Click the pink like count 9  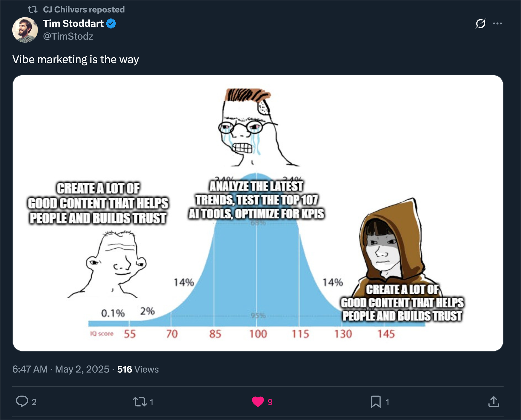pos(270,402)
